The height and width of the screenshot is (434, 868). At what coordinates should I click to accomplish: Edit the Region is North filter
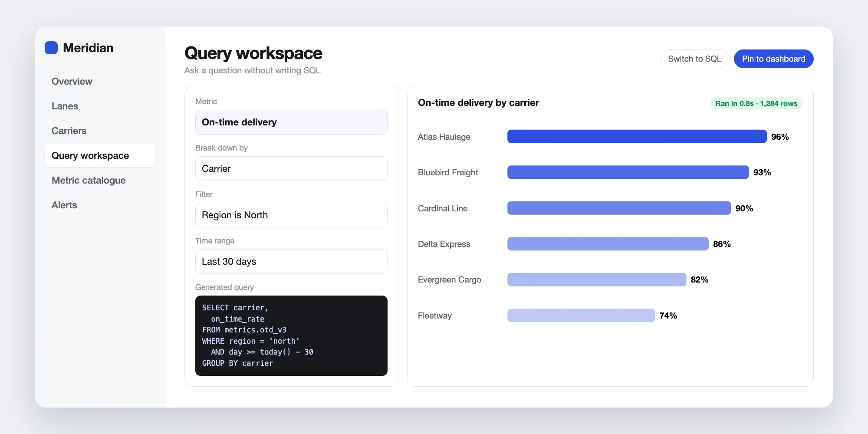[291, 215]
